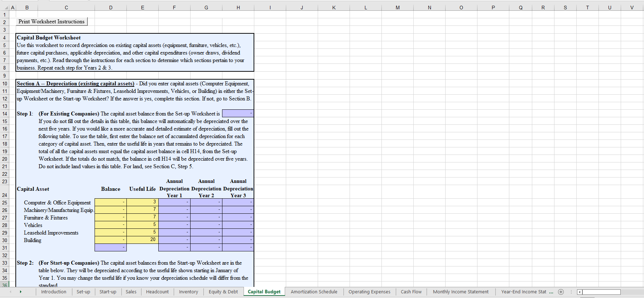
Task: Select the Monthly Income Statement tab
Action: (x=460, y=292)
